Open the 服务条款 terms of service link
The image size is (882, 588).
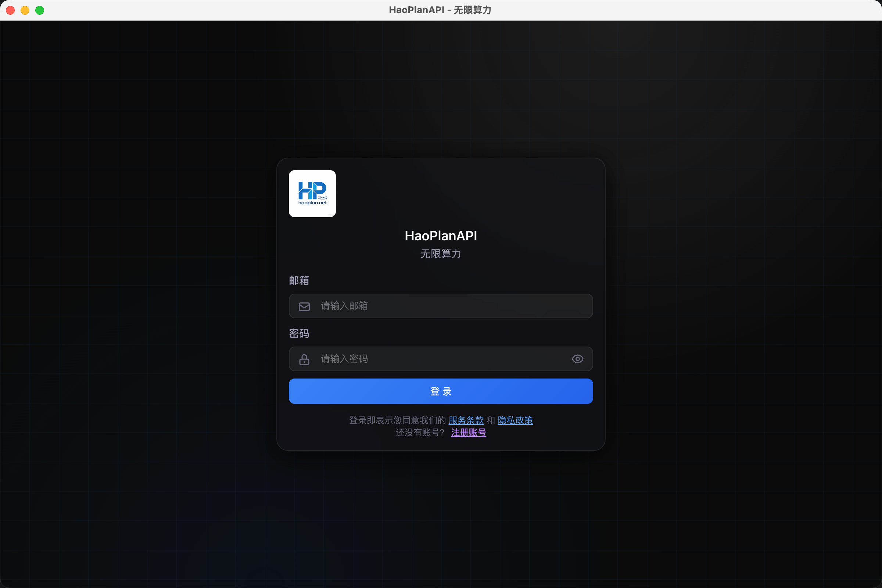point(466,420)
